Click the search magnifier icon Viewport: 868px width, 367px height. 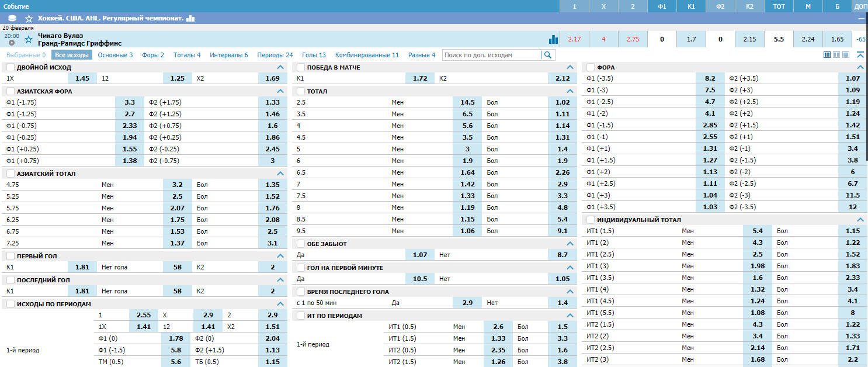548,55
